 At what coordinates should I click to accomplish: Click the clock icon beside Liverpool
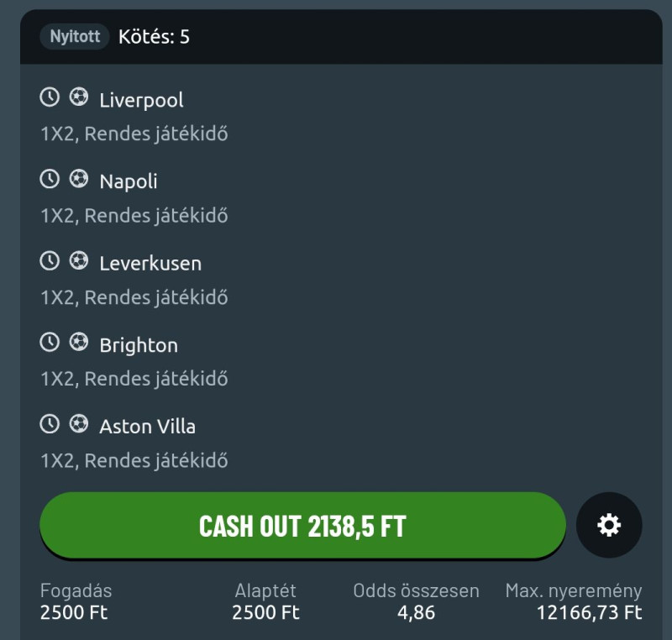(x=50, y=97)
